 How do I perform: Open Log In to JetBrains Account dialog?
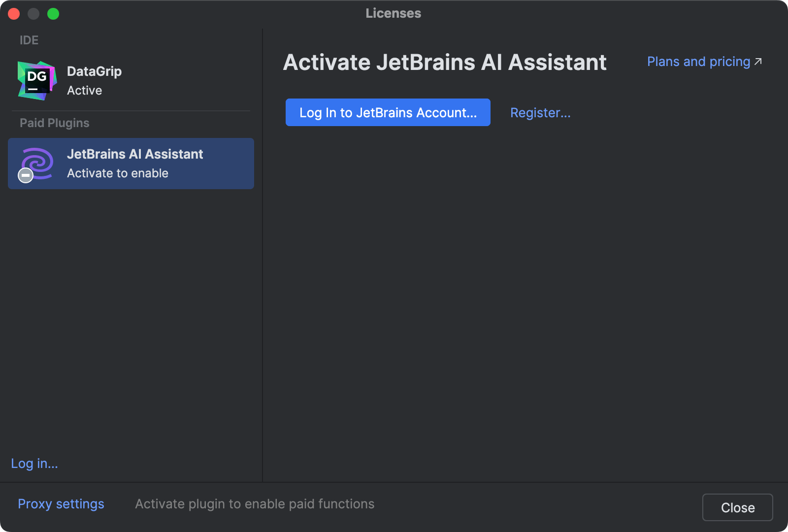388,112
